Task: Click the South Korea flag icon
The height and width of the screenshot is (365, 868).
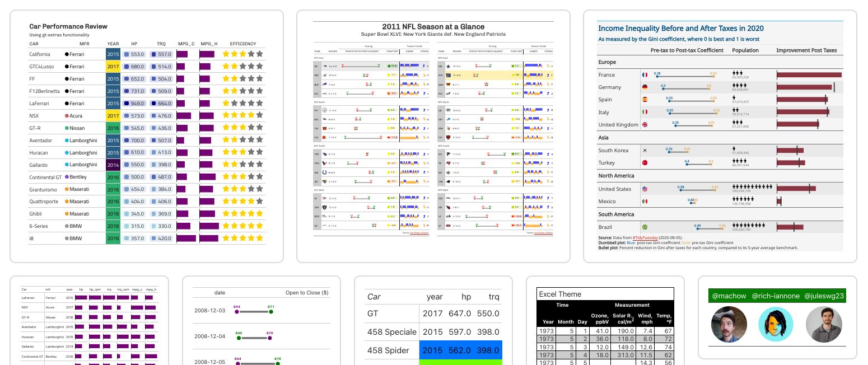Action: tap(645, 150)
